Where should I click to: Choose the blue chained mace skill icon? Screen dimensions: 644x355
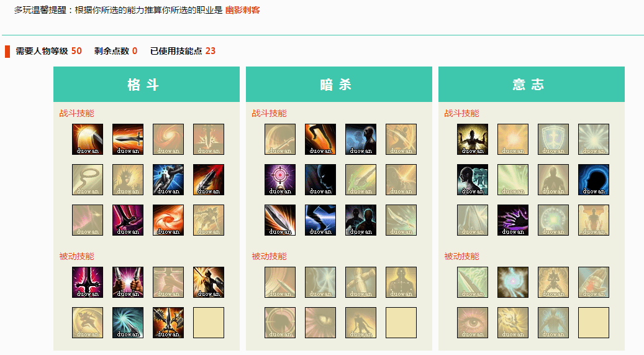point(168,180)
